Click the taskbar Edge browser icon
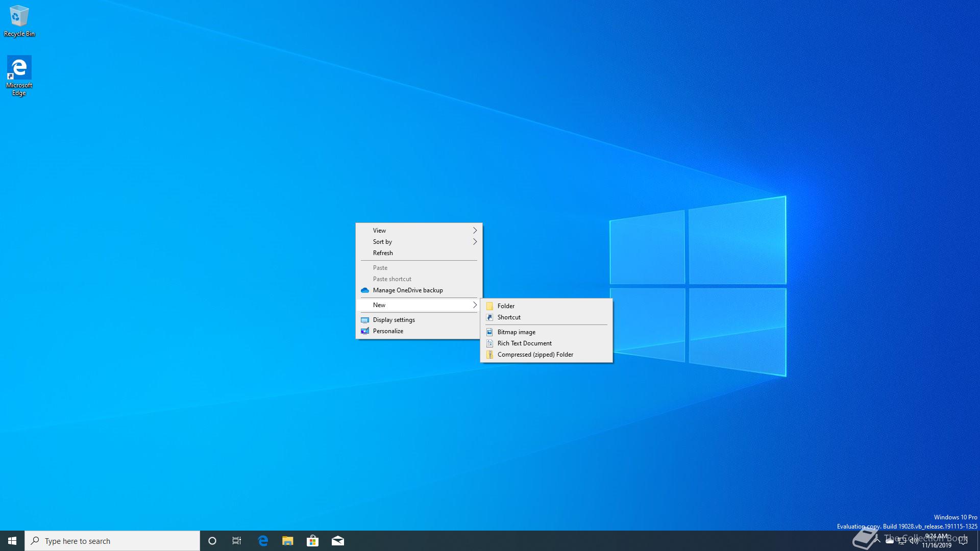The image size is (980, 551). coord(263,541)
